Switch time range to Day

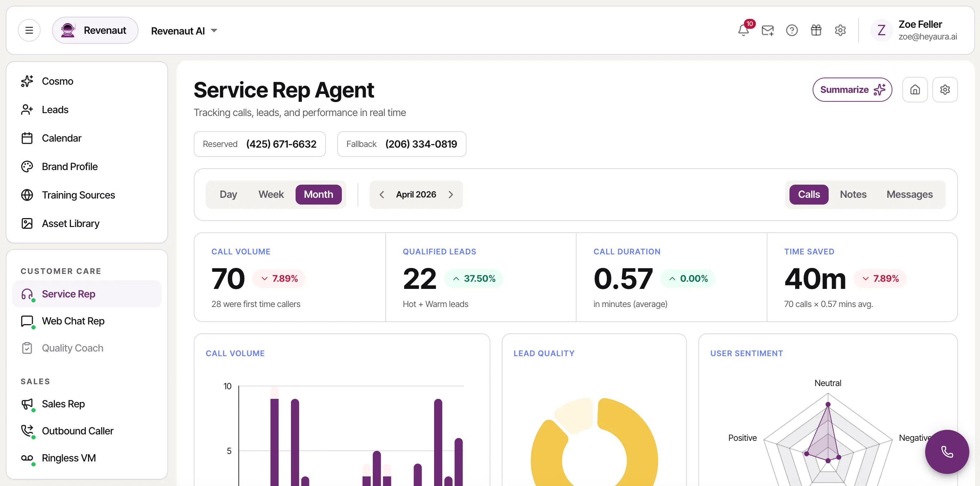point(228,194)
